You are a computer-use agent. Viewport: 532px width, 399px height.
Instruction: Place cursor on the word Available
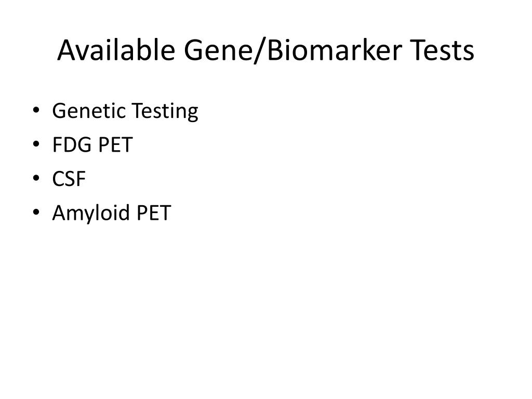click(116, 49)
